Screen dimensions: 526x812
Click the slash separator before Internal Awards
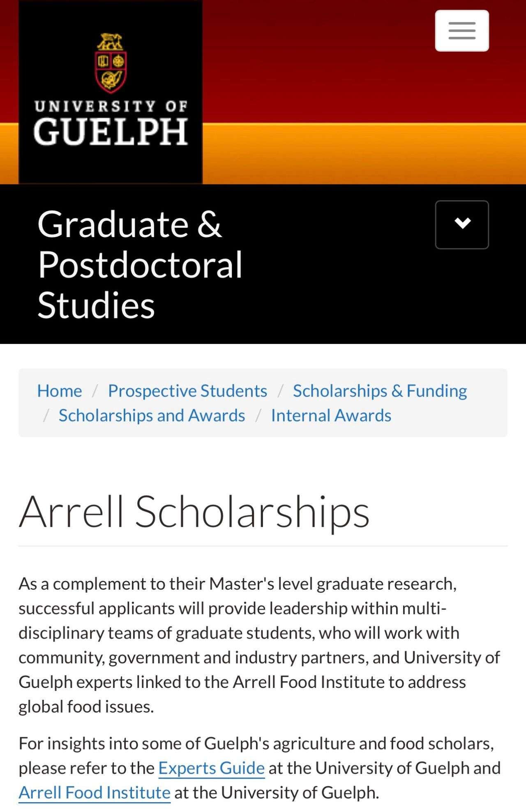[258, 415]
